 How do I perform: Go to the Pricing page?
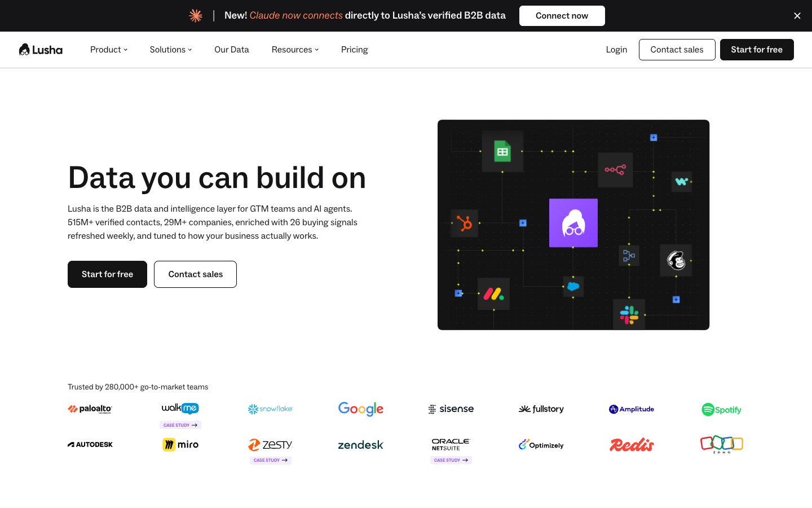[355, 50]
